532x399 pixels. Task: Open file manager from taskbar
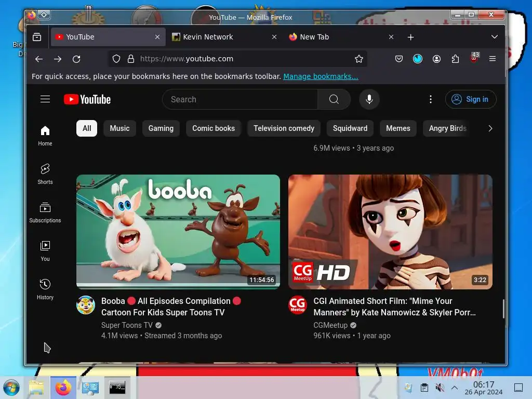tap(36, 388)
